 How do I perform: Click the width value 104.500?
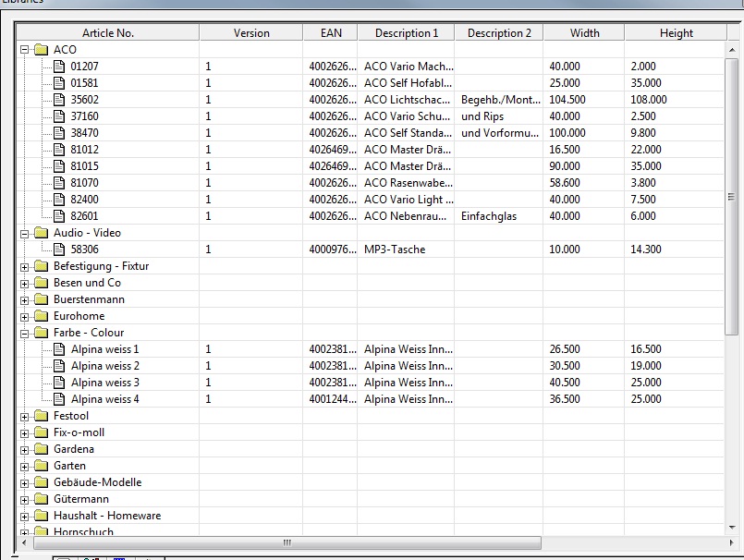pyautogui.click(x=567, y=100)
